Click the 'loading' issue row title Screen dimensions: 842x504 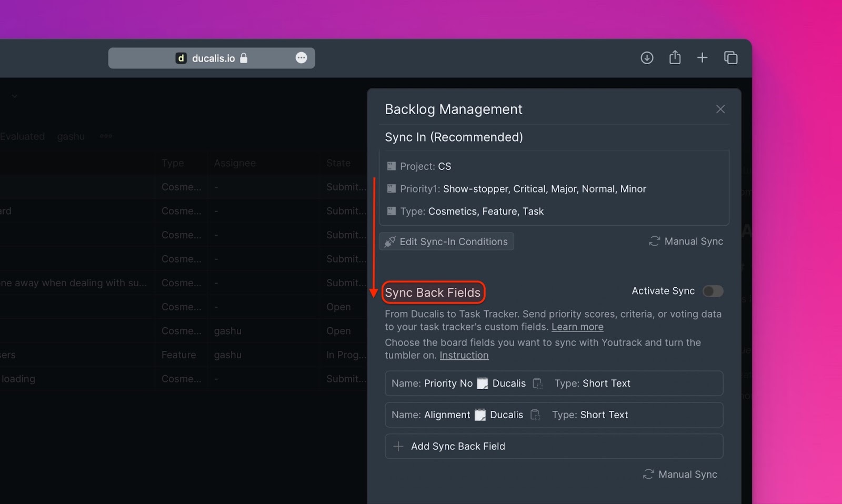(x=18, y=379)
